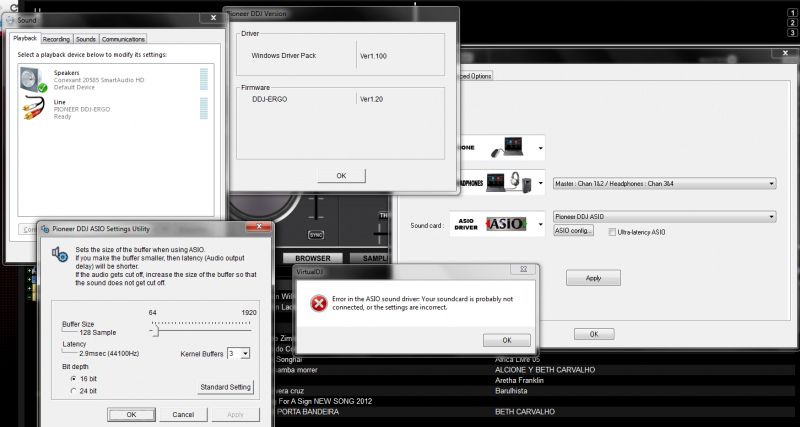
Task: Click deck number 1 indicator
Action: point(792,14)
